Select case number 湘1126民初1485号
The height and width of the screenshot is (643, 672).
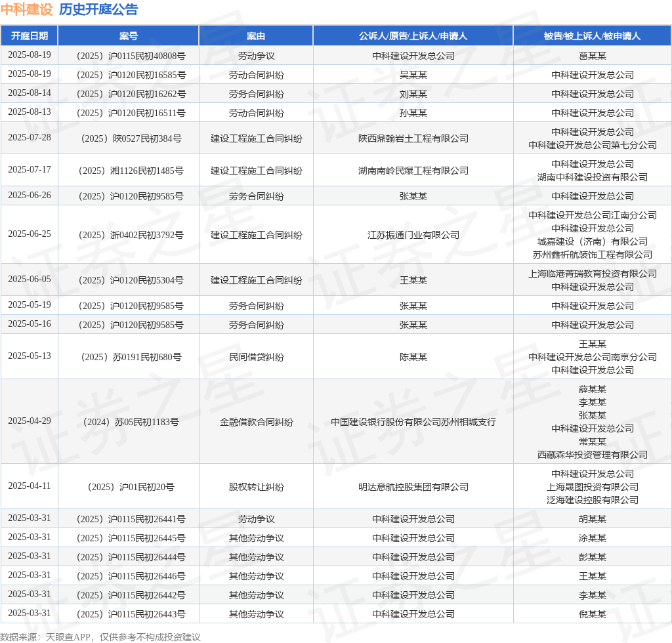coord(131,171)
